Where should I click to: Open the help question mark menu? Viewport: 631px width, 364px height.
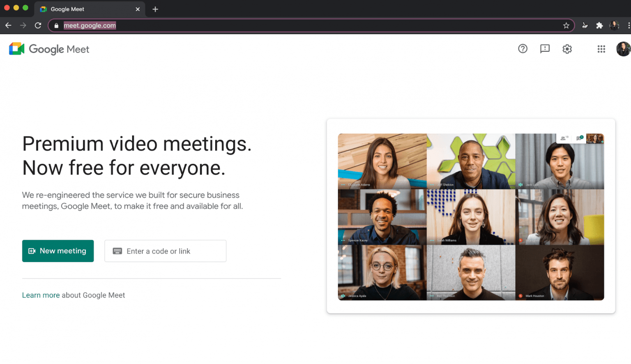[x=523, y=49]
